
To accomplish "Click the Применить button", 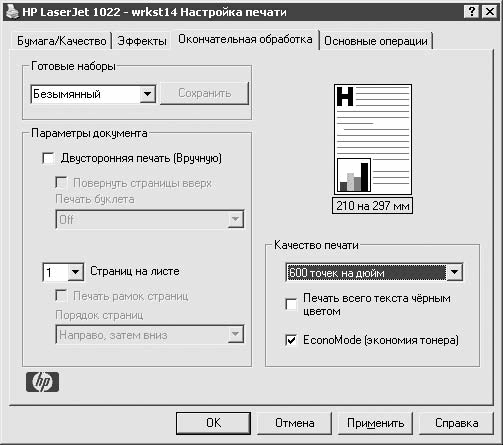I will [x=375, y=423].
